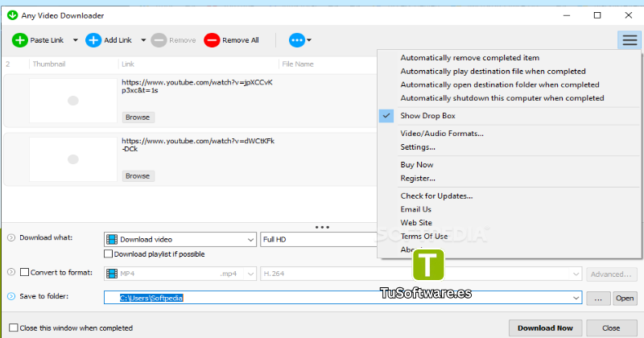Screen dimensions: 644x338
Task: Click the second YouTube link URL text
Action: coord(198,145)
